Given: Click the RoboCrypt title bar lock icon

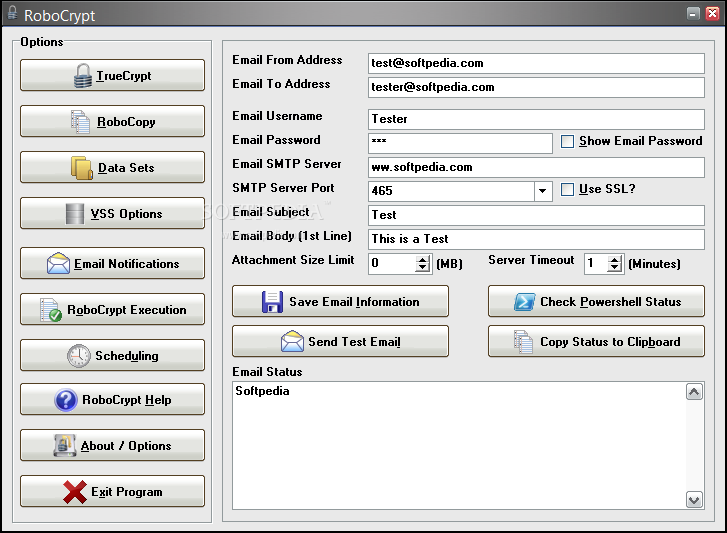Looking at the screenshot, I should click(12, 14).
